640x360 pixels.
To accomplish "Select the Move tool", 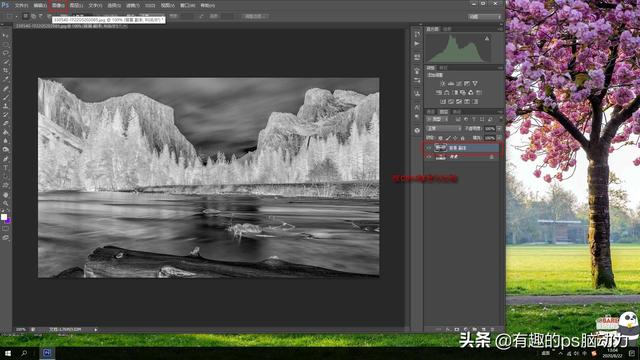I will click(x=6, y=36).
